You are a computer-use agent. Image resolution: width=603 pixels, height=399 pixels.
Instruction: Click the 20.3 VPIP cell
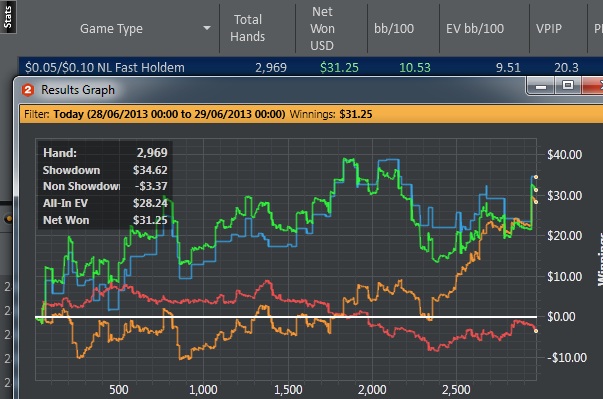pyautogui.click(x=566, y=68)
